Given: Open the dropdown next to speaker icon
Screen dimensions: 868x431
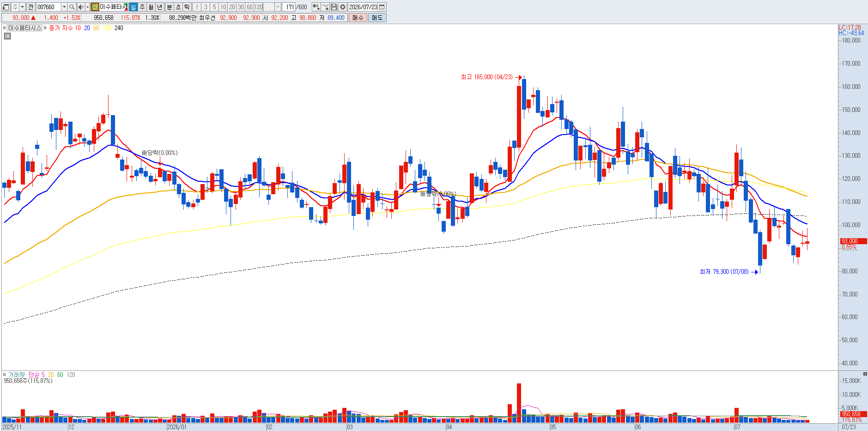Looking at the screenshot, I should pos(87,7).
